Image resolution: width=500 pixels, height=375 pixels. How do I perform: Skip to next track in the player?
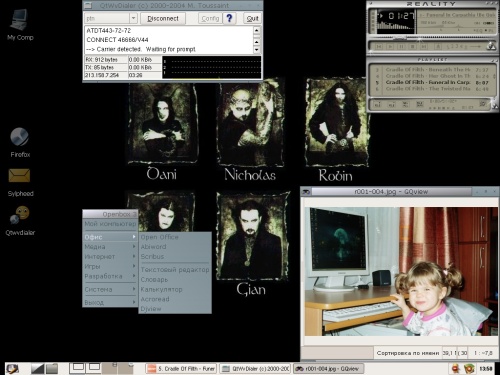(x=424, y=47)
